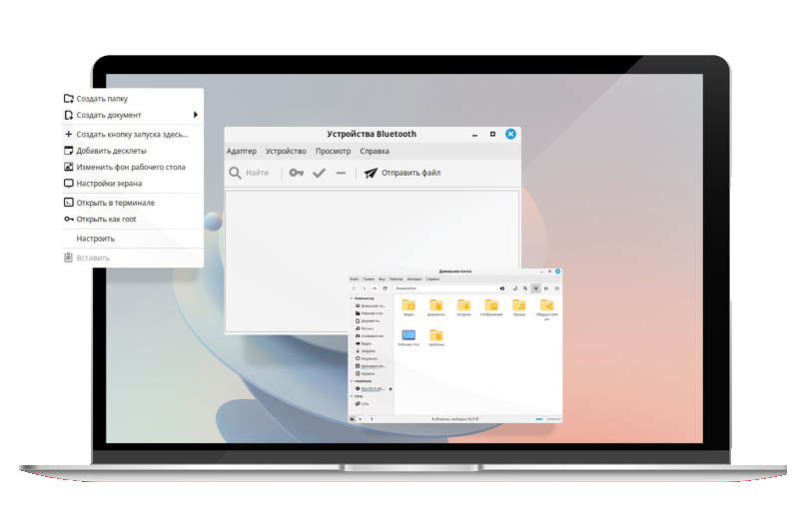
Task: Select Сеть network item in sidebar
Action: (x=363, y=403)
